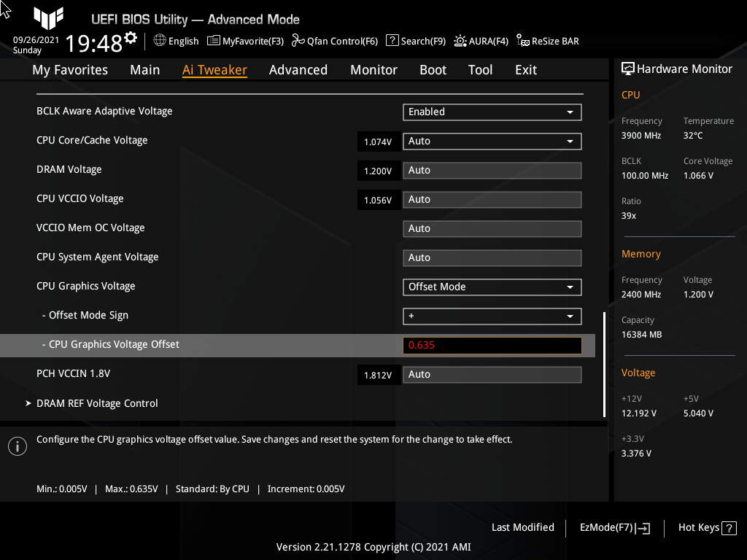Click the Hardware Monitor panel icon
This screenshot has width=747, height=560.
629,69
